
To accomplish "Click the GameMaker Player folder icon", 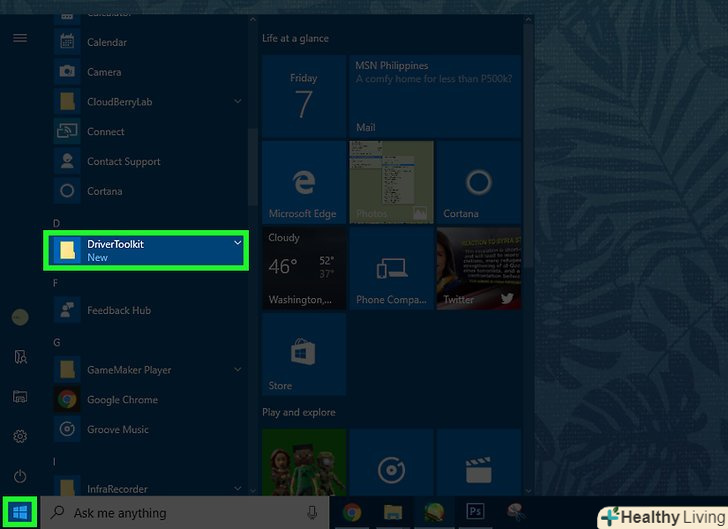I will (67, 370).
